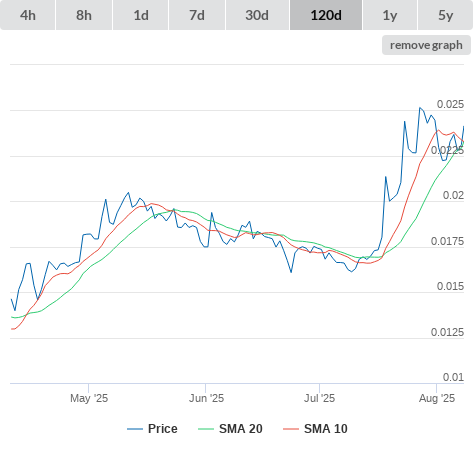Click the Jul '25 x-axis label
The image size is (474, 455).
319,398
